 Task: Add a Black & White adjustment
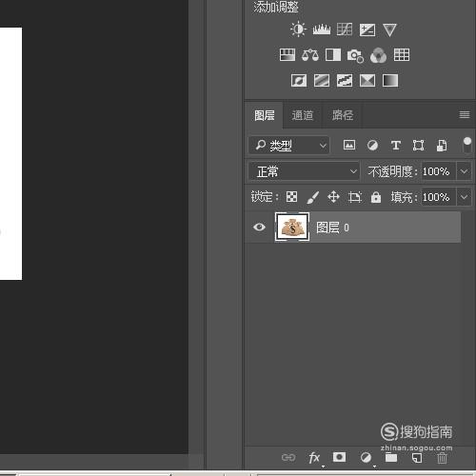(333, 55)
